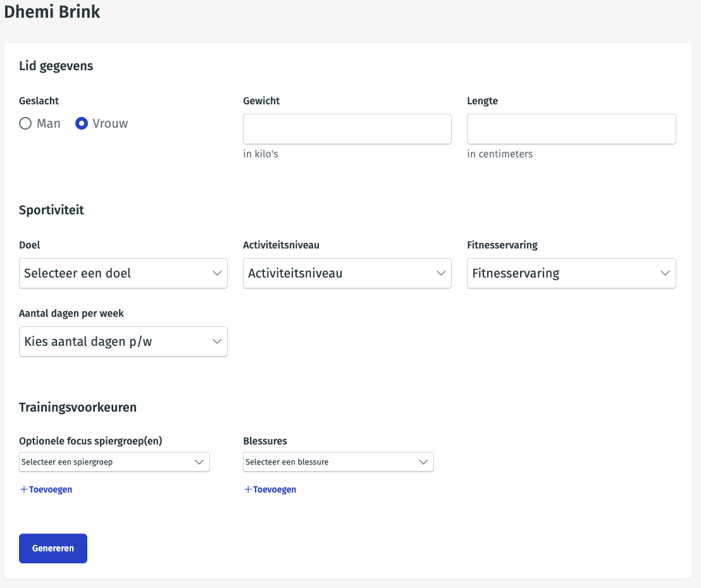The width and height of the screenshot is (701, 588).
Task: Click the Gewicht weight input field
Action: 347,129
